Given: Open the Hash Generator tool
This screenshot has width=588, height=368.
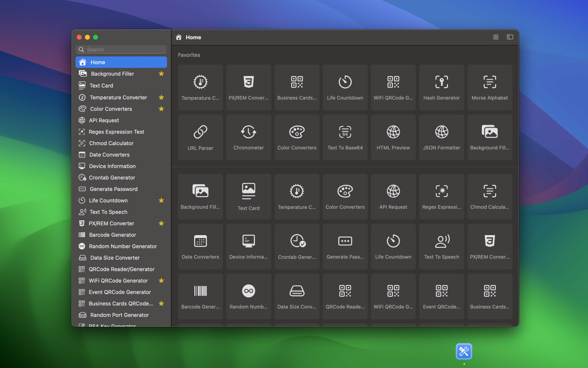Looking at the screenshot, I should (x=441, y=87).
